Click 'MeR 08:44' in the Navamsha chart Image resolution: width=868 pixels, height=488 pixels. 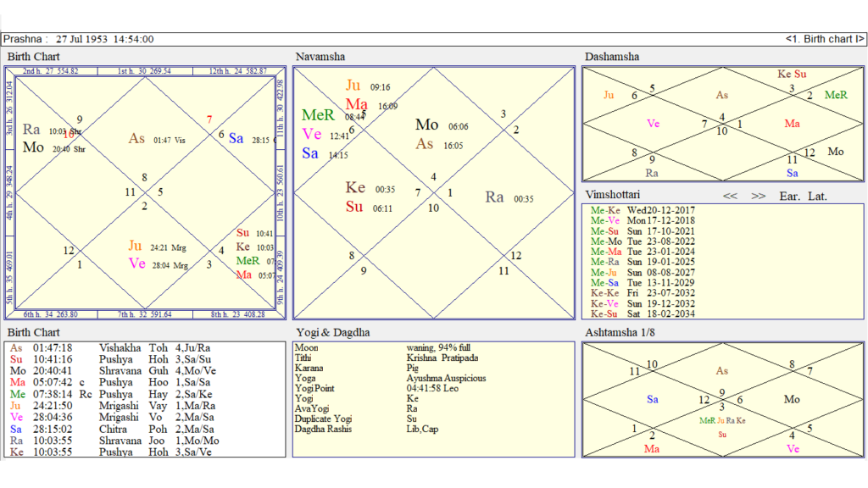(x=333, y=115)
